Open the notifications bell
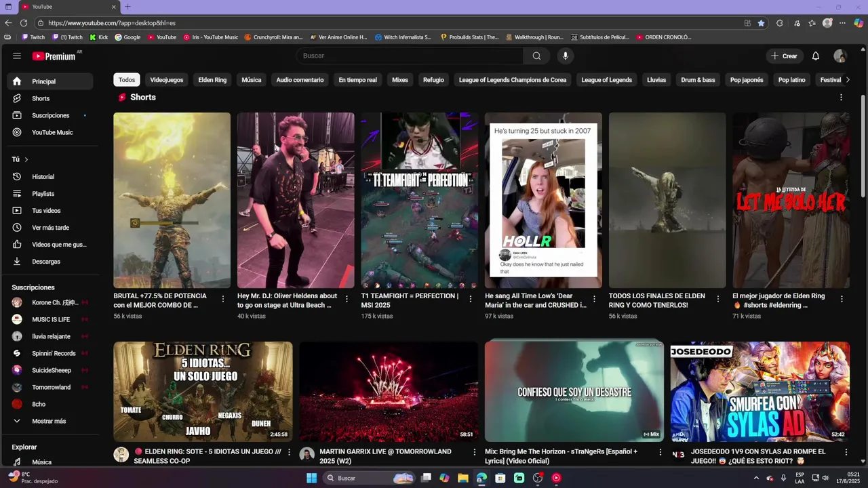Image resolution: width=868 pixels, height=488 pixels. point(816,56)
